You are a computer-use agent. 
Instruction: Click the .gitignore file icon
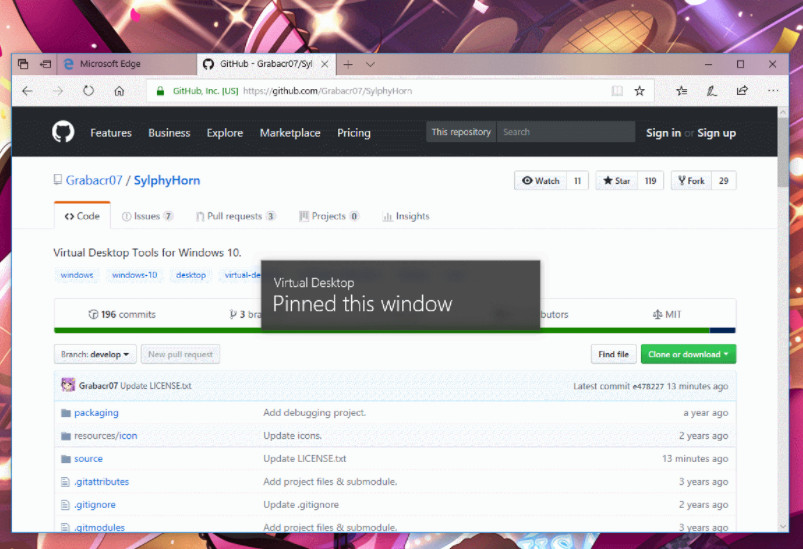click(x=65, y=505)
